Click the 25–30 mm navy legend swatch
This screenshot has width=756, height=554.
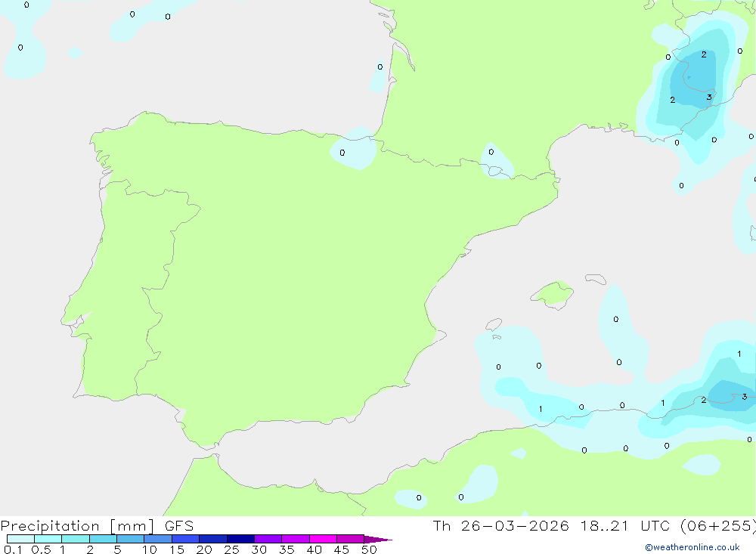coord(240,539)
